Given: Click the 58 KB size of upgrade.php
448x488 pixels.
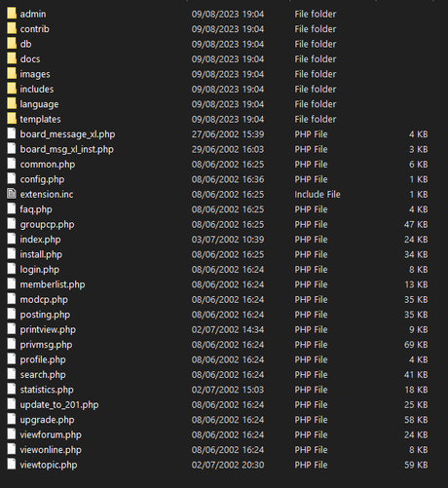Looking at the screenshot, I should click(416, 420).
